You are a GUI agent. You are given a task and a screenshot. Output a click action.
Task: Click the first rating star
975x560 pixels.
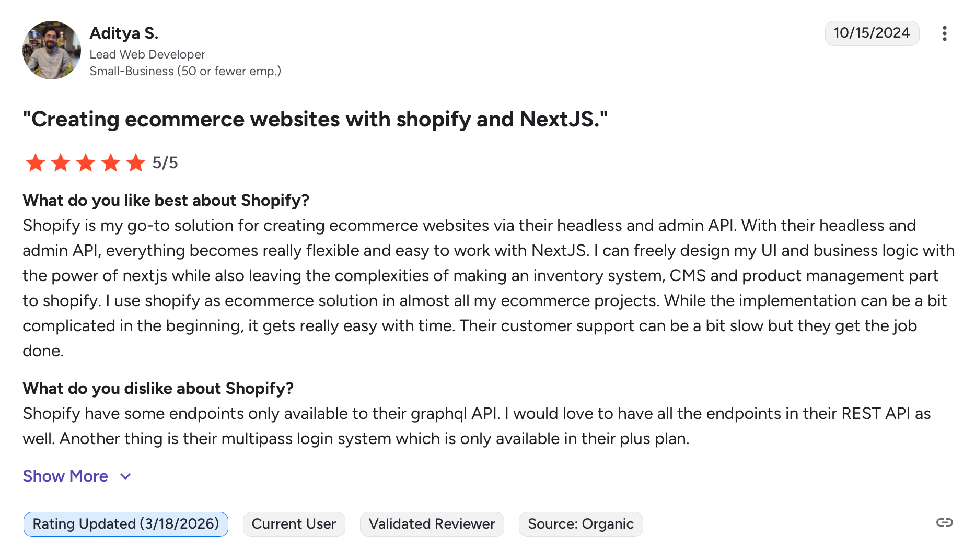pyautogui.click(x=36, y=162)
